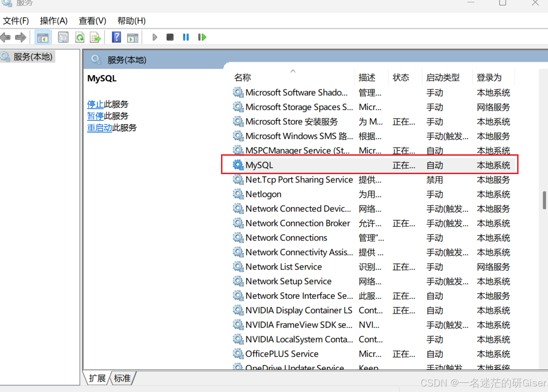Click the NVIDIA Display Container LS gear icon
This screenshot has height=392, width=548.
238,310
